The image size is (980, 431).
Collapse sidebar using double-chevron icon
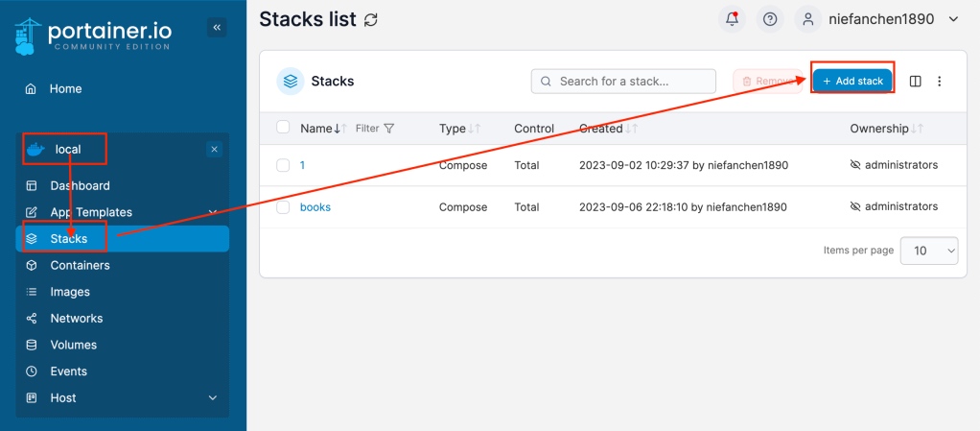(217, 28)
